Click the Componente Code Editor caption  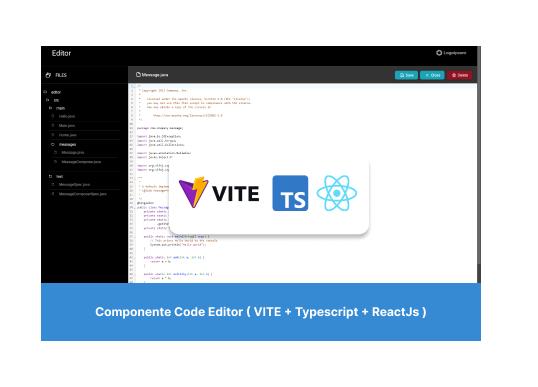(x=261, y=312)
